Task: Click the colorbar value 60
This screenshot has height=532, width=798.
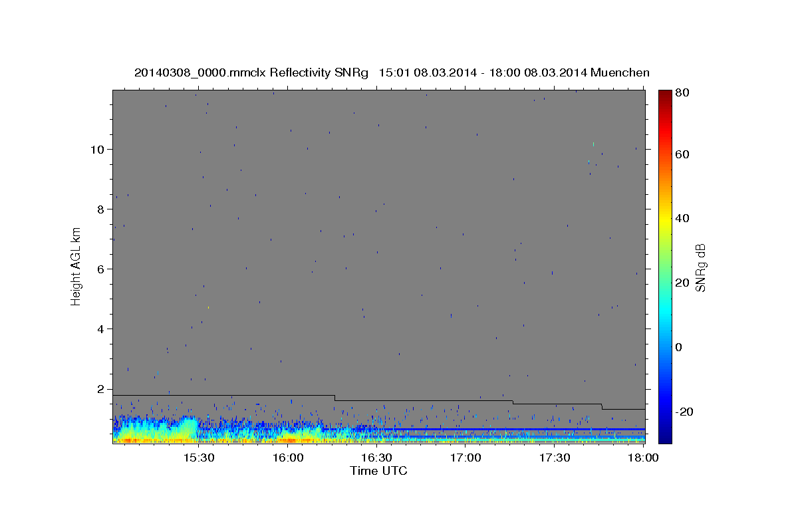Action: (x=682, y=154)
